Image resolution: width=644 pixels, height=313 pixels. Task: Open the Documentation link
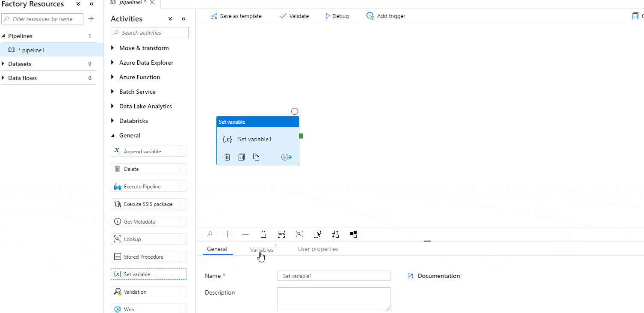pos(439,276)
